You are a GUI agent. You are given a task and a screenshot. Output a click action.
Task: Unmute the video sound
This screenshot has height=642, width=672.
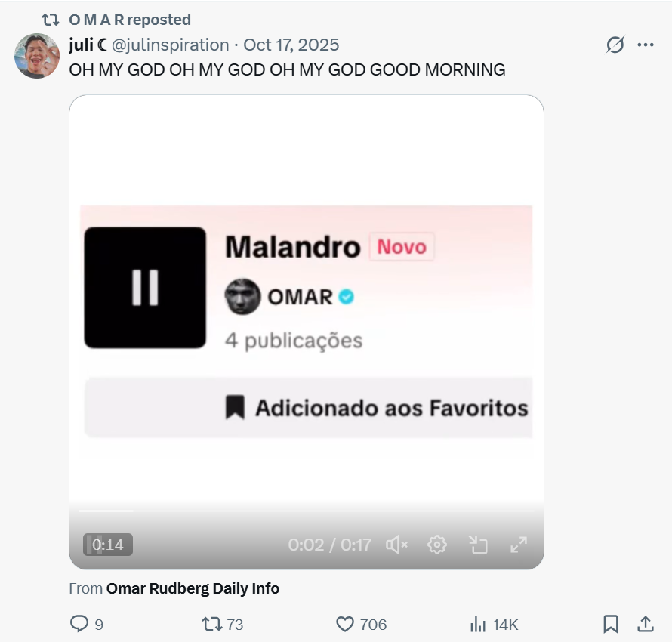[396, 545]
